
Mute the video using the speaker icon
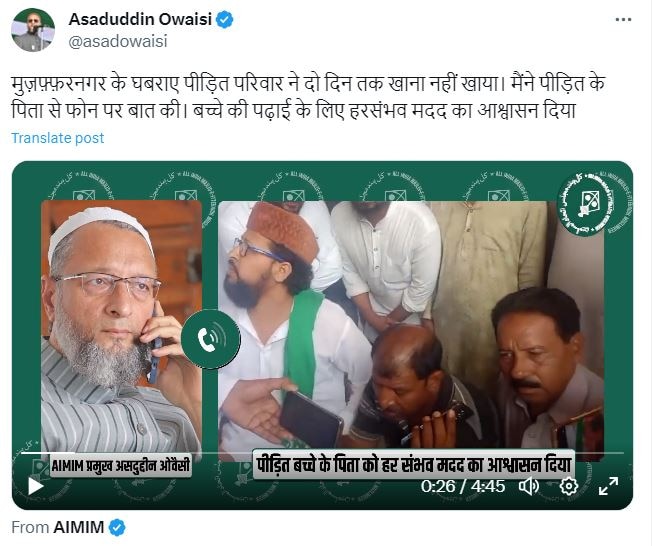528,486
